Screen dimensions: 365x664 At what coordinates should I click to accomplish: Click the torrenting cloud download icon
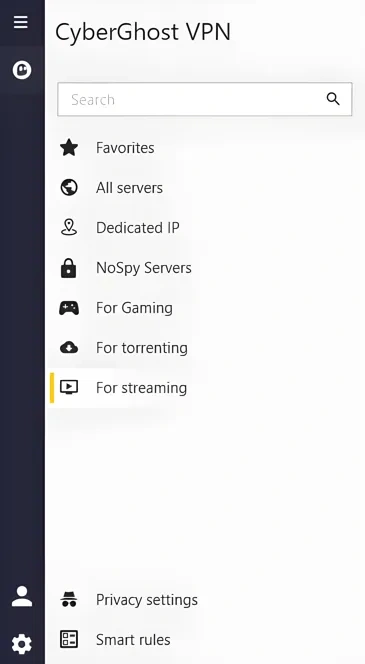(x=69, y=348)
